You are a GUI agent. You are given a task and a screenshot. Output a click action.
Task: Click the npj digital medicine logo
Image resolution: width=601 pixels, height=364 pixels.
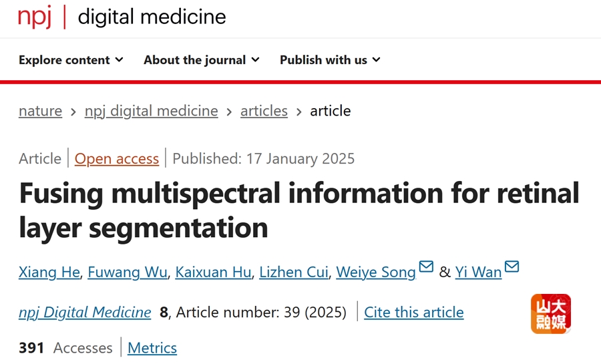tap(122, 17)
